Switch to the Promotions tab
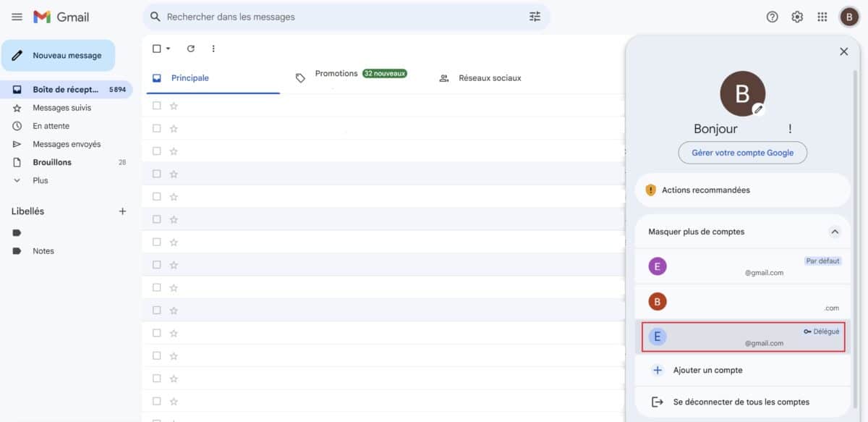 point(335,73)
